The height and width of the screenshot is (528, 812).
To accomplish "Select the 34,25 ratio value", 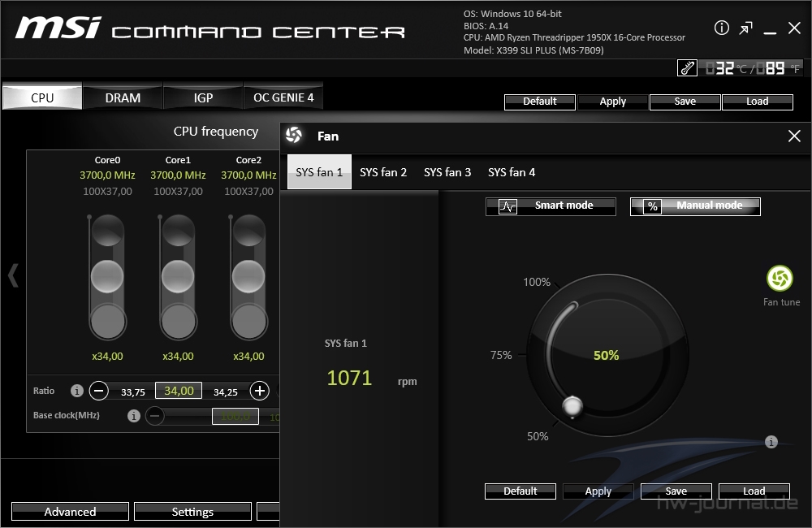I will click(225, 392).
